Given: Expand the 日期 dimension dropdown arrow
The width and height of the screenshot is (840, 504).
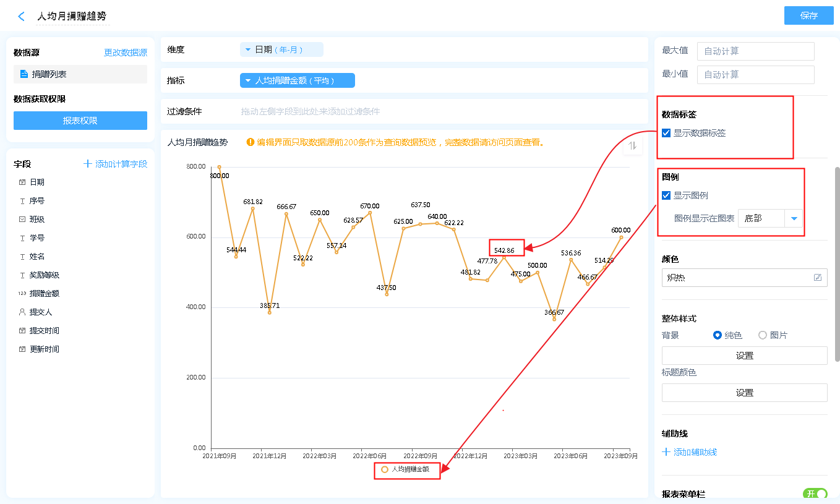Looking at the screenshot, I should coord(248,49).
